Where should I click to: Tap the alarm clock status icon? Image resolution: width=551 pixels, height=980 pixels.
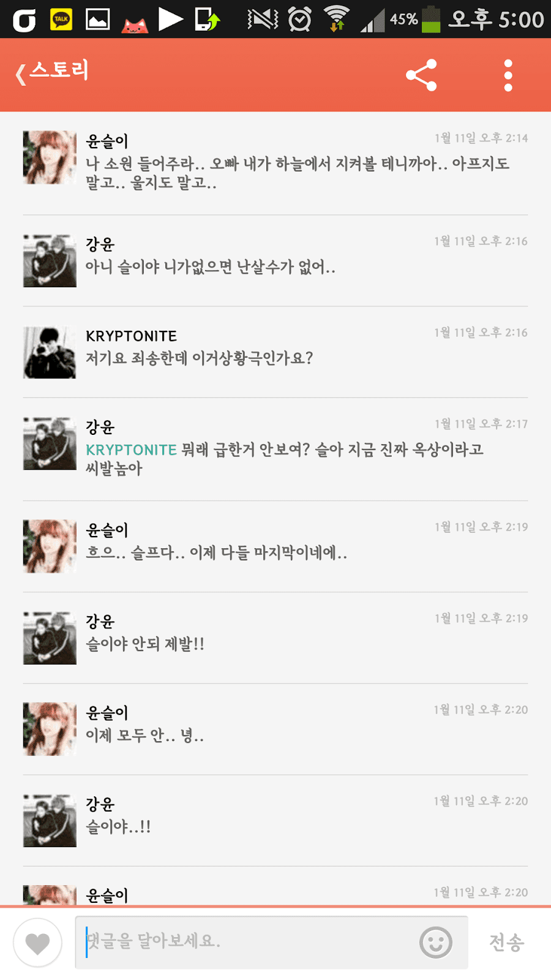300,19
